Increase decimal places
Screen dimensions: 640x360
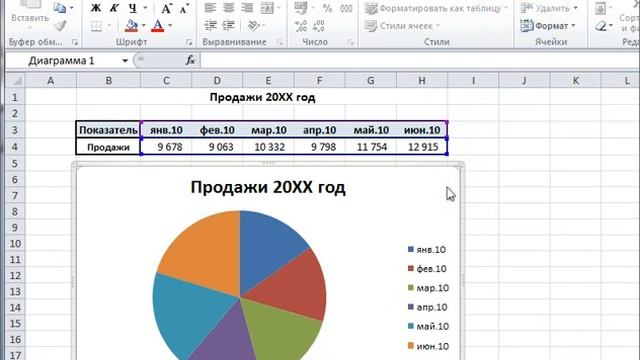[301, 26]
